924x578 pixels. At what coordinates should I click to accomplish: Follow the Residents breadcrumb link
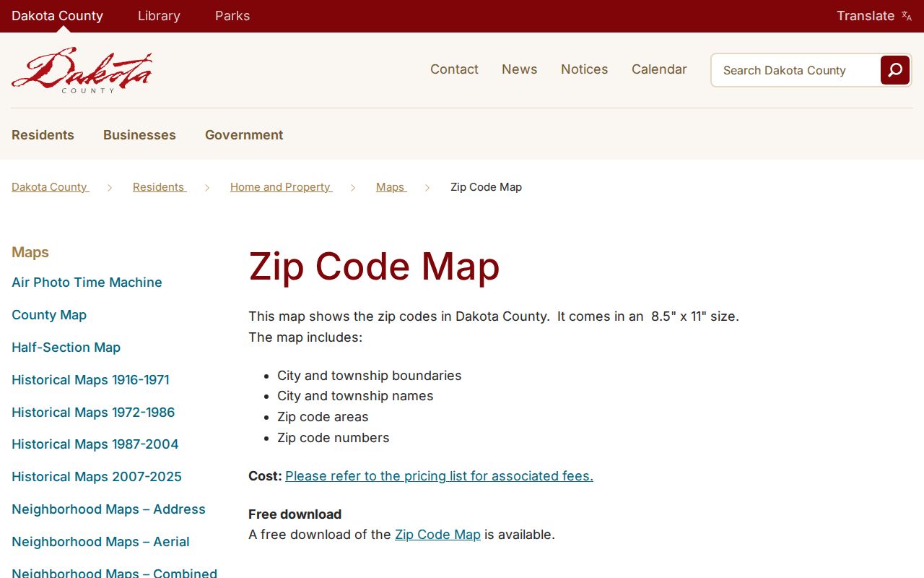coord(159,187)
